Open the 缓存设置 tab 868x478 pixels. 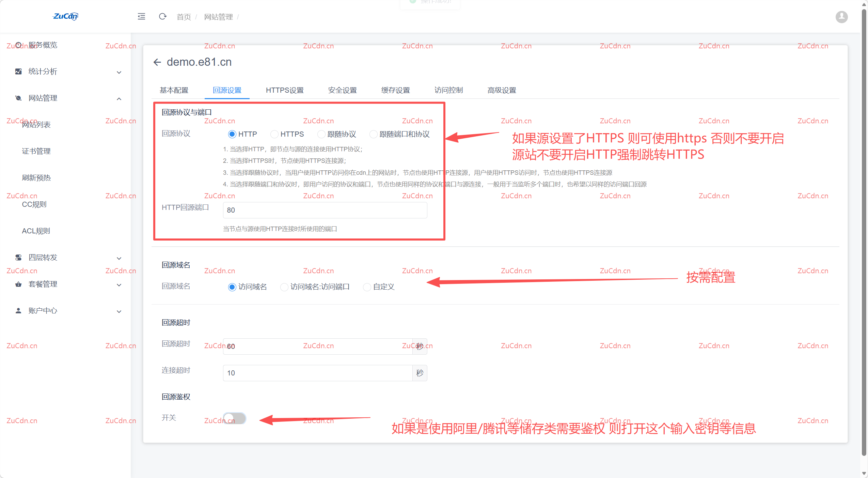coord(395,90)
